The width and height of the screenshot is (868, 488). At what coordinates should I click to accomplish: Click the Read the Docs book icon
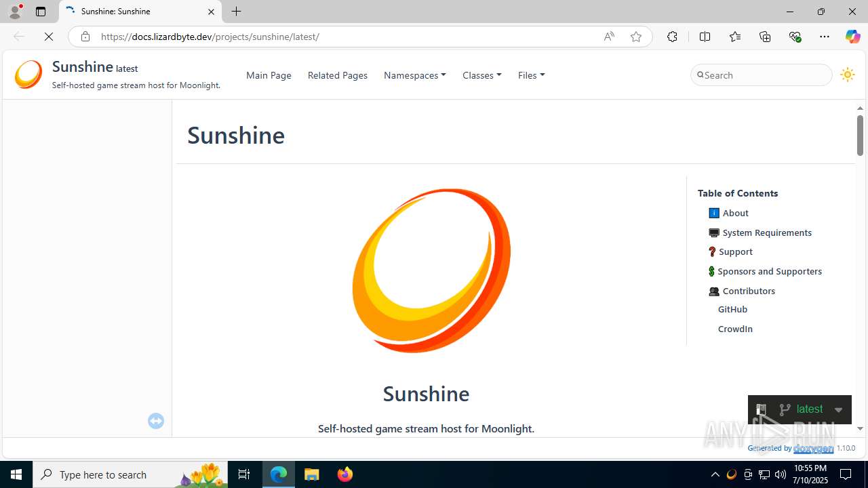[x=761, y=409]
